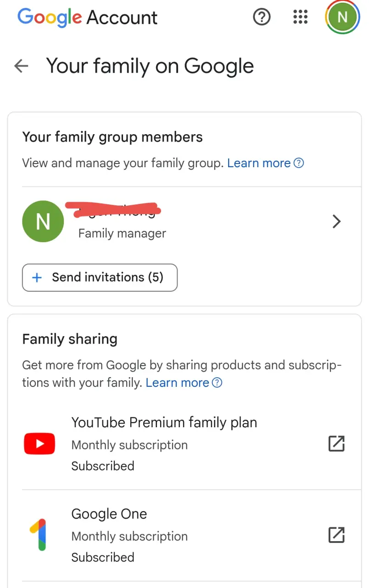369x588 pixels.
Task: Go back using the left arrow
Action: [x=21, y=66]
